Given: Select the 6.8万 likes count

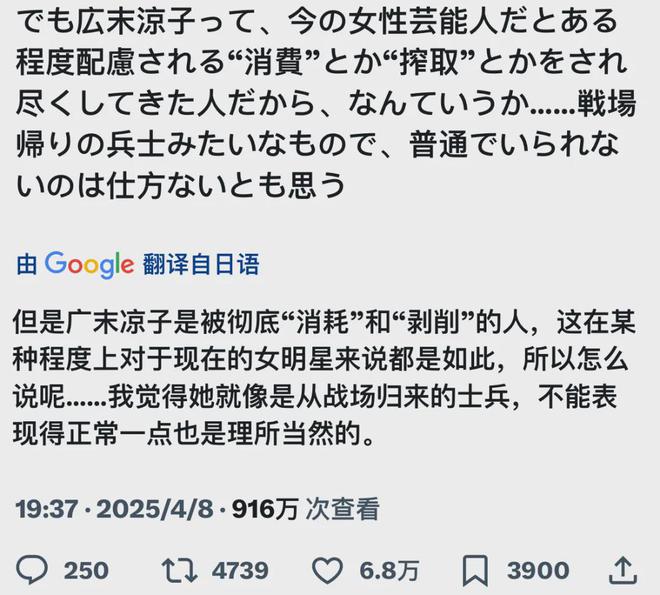Looking at the screenshot, I should pyautogui.click(x=389, y=571).
